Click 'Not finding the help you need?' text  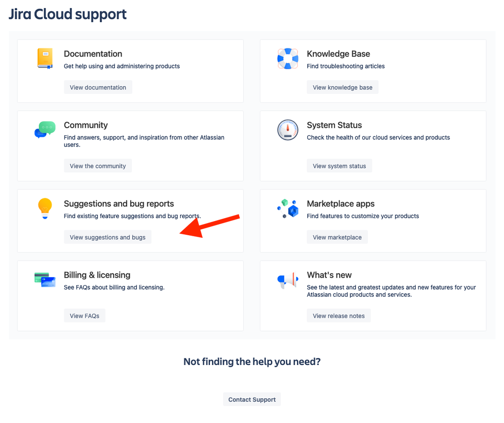click(x=252, y=361)
